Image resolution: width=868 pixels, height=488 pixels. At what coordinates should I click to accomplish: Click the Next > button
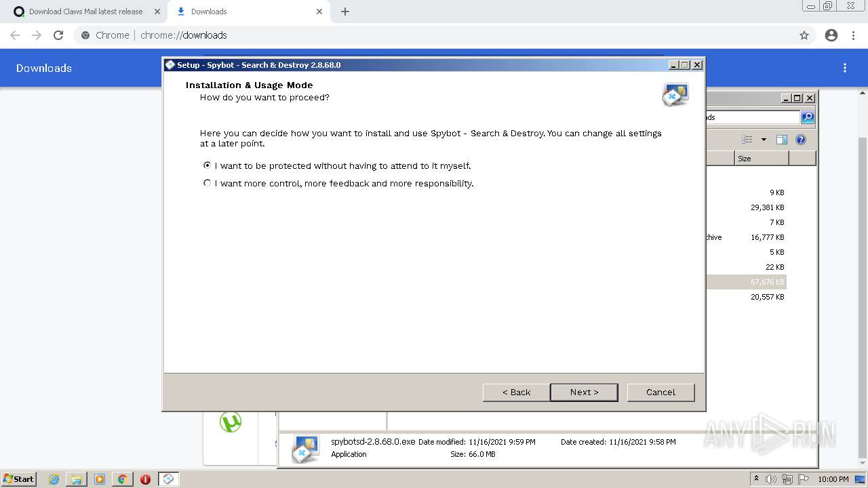point(584,392)
